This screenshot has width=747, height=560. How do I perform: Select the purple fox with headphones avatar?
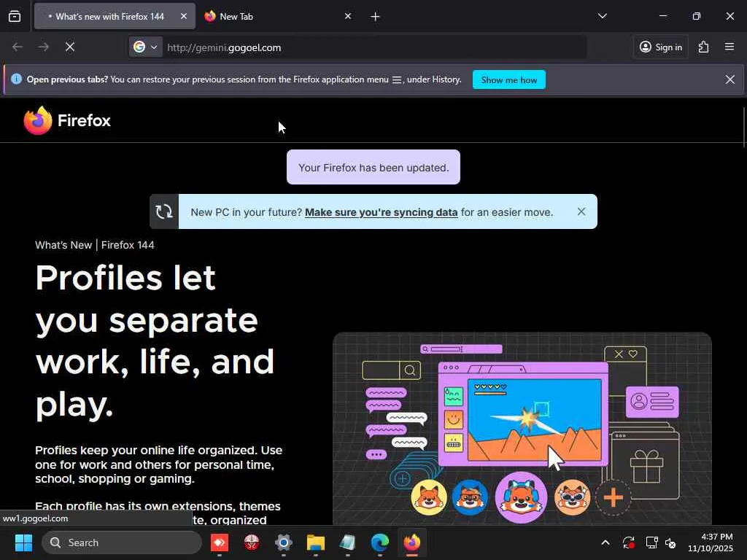521,497
